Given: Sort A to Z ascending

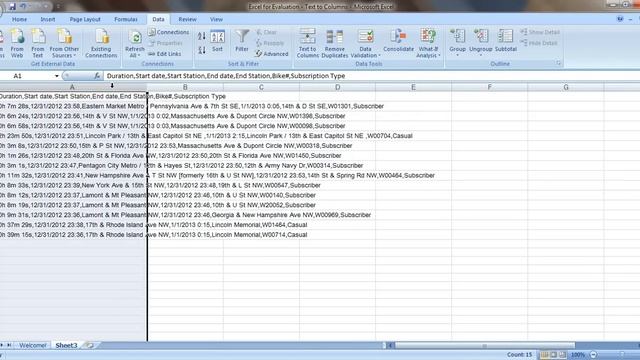Looking at the screenshot, I should point(202,36).
